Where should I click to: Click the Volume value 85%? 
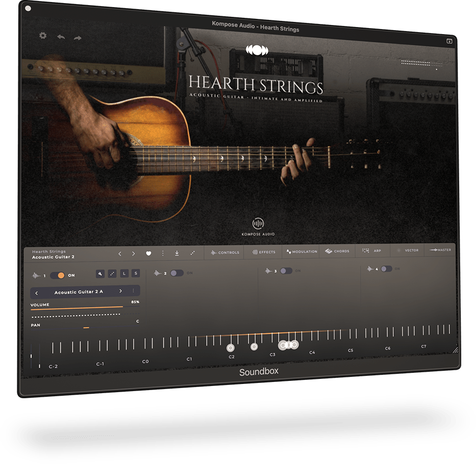[135, 302]
